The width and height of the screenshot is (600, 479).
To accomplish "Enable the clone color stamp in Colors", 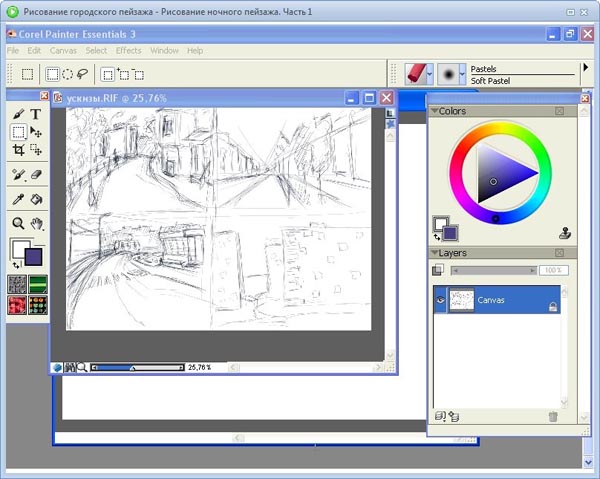I will [564, 233].
